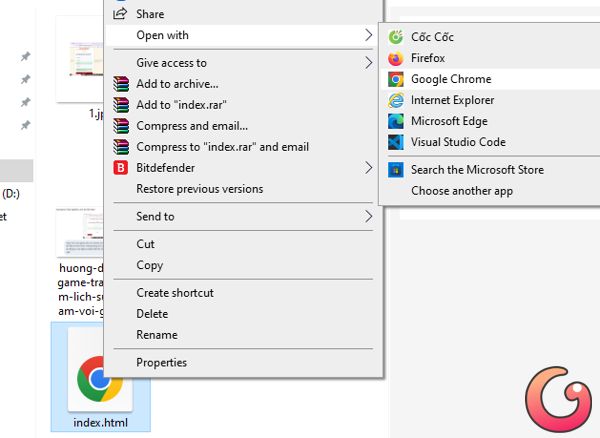Open Properties from the context menu
This screenshot has width=600, height=438.
coord(161,363)
